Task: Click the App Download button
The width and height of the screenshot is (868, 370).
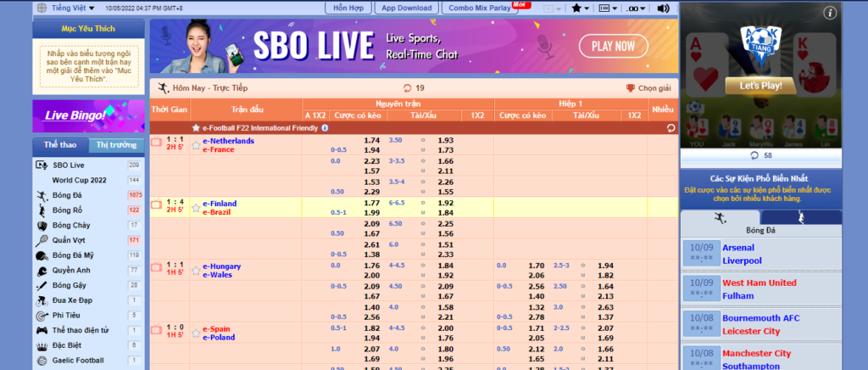Action: [x=407, y=8]
